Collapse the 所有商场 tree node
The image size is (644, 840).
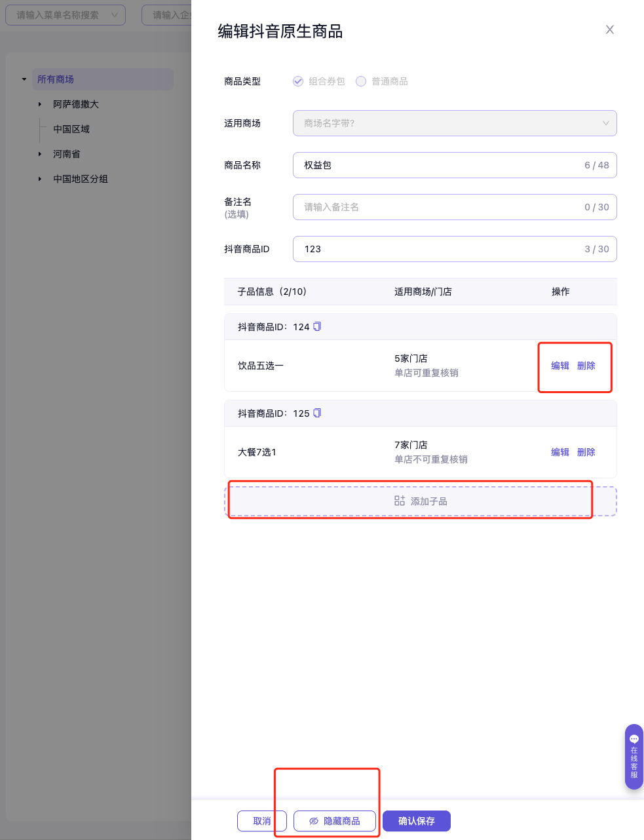pyautogui.click(x=24, y=79)
